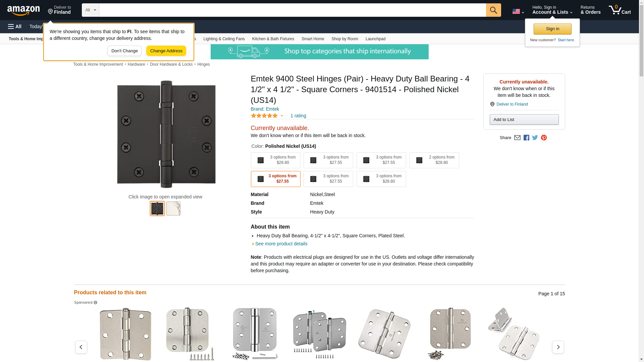
Task: Open Lighting & Ceiling Fans category
Action: (224, 39)
